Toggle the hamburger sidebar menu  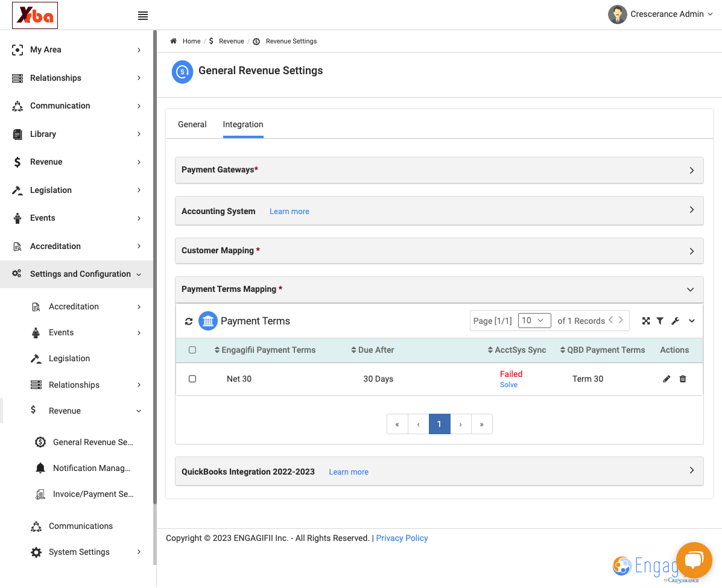click(x=143, y=16)
